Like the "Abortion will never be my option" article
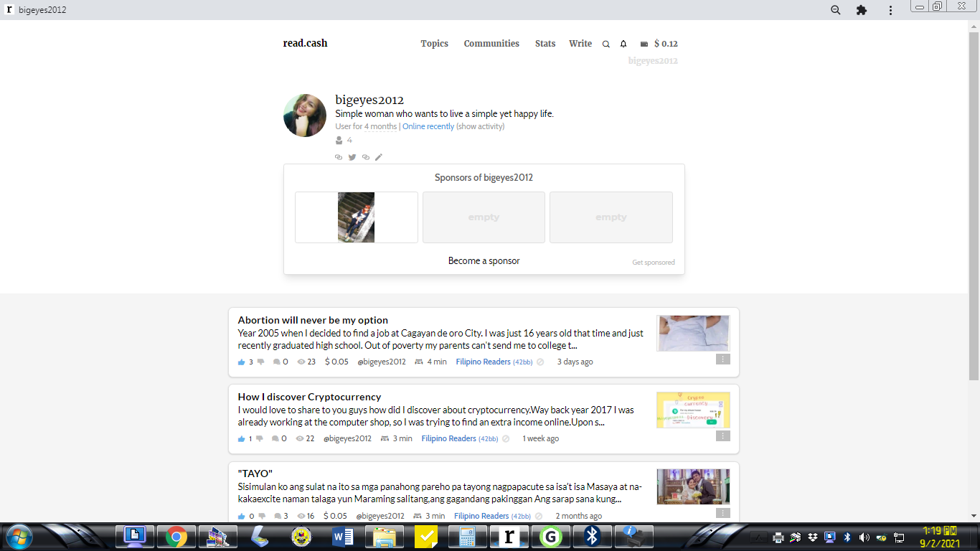This screenshot has height=551, width=980. pos(242,362)
